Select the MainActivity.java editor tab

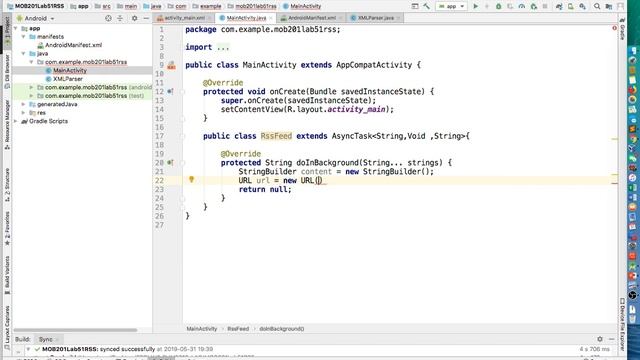(246, 18)
